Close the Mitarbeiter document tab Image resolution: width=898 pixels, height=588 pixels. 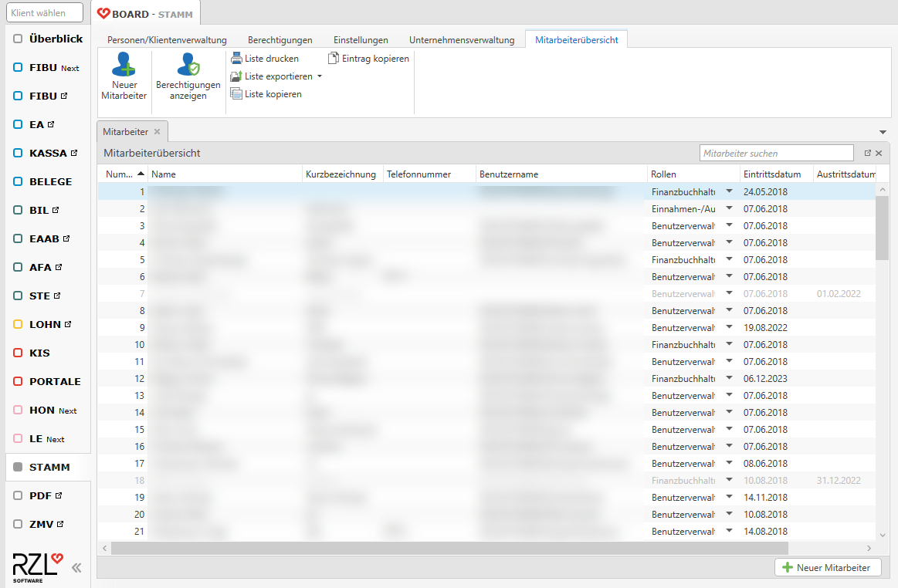tap(158, 132)
